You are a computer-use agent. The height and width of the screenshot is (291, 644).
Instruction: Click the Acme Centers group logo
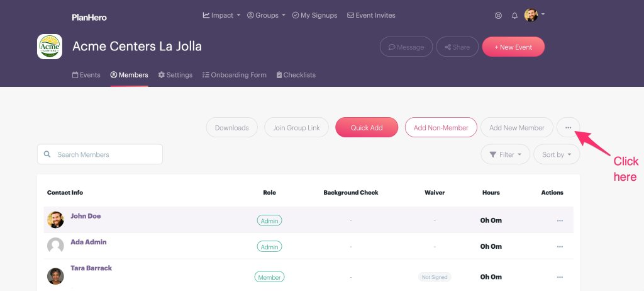tap(50, 47)
